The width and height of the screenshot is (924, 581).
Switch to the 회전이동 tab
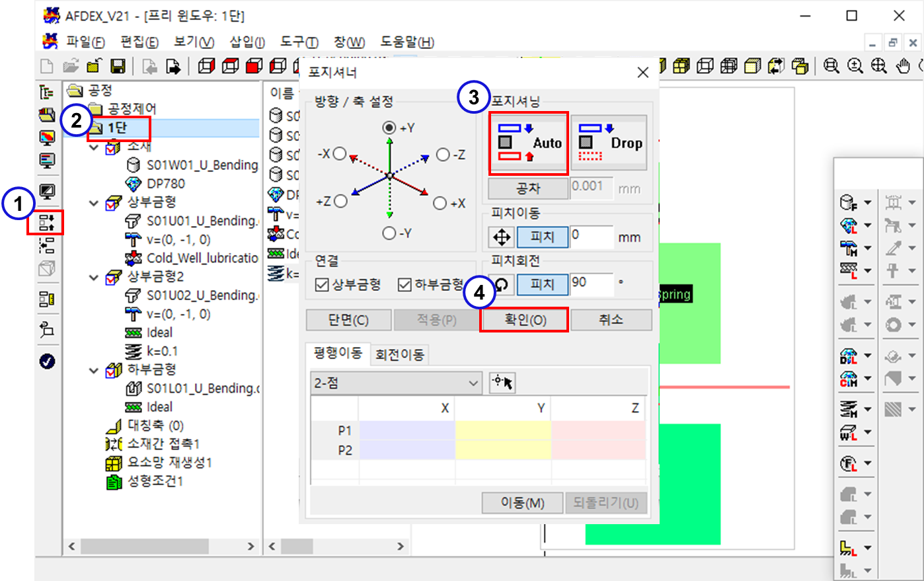pos(399,355)
